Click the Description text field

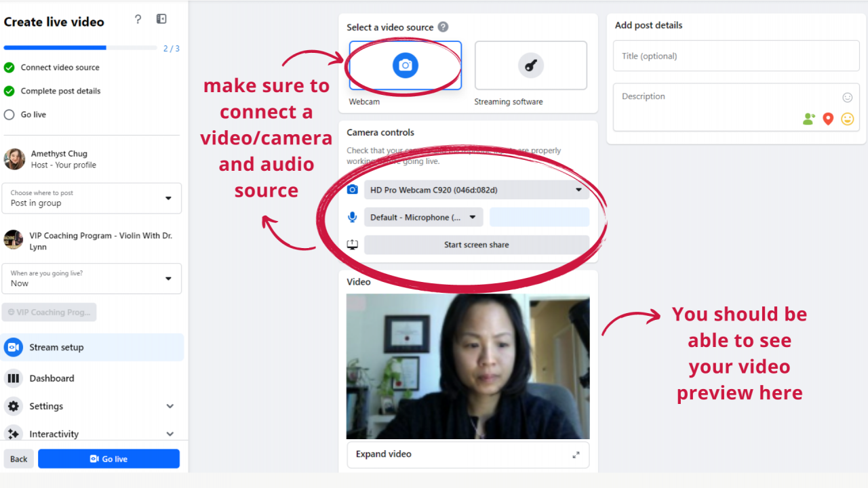coord(736,107)
